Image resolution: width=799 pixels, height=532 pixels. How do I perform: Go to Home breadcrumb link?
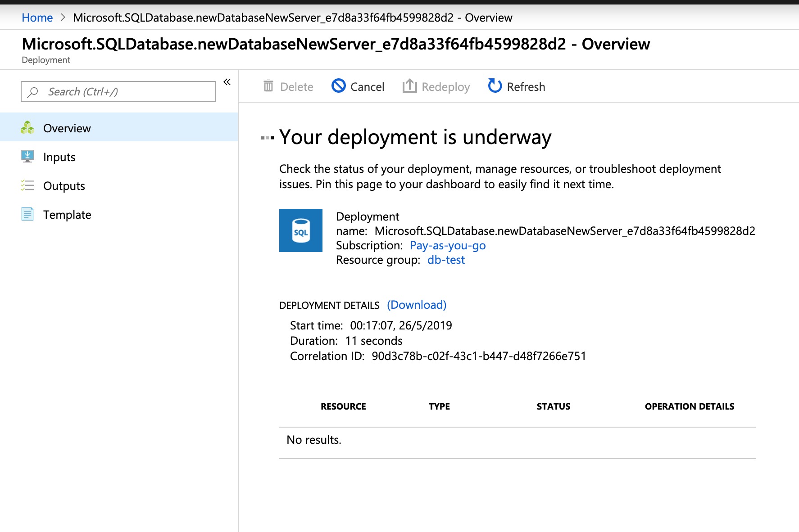[37, 18]
